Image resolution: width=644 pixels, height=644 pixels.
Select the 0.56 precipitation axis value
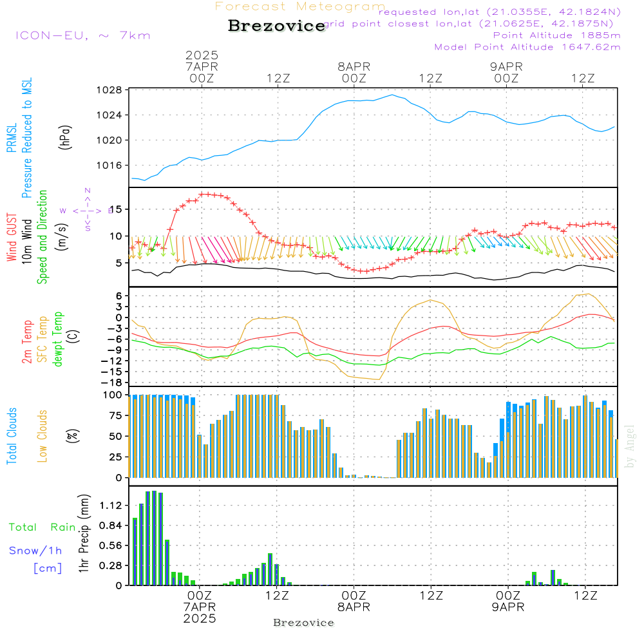[111, 545]
